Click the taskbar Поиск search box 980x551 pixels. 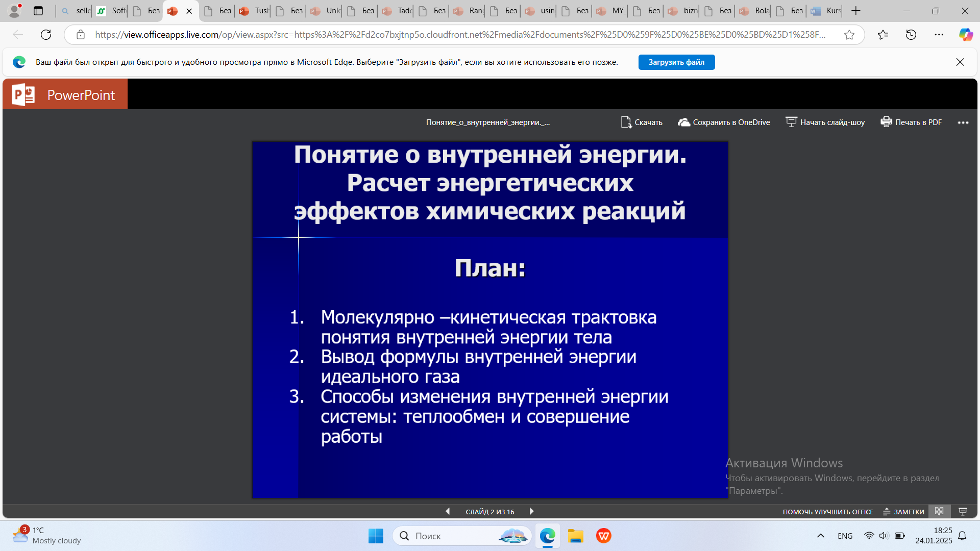462,536
